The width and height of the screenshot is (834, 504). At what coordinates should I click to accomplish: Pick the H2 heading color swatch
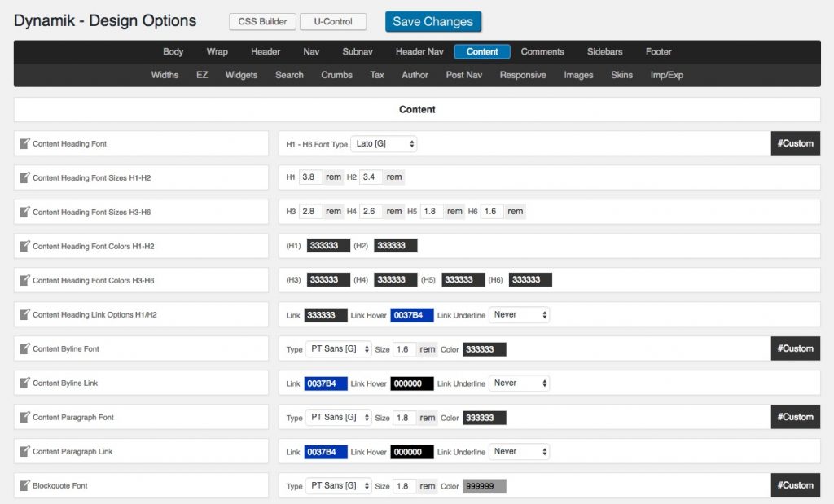click(x=396, y=246)
